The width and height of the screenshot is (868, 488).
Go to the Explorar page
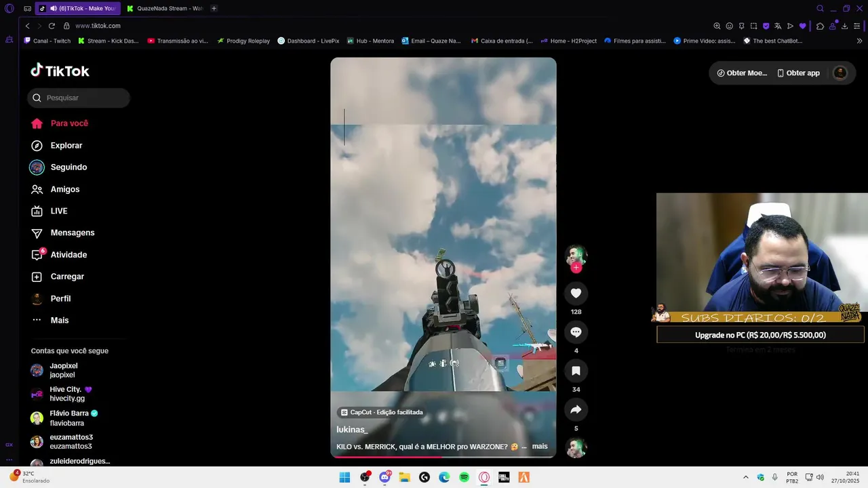(x=57, y=146)
